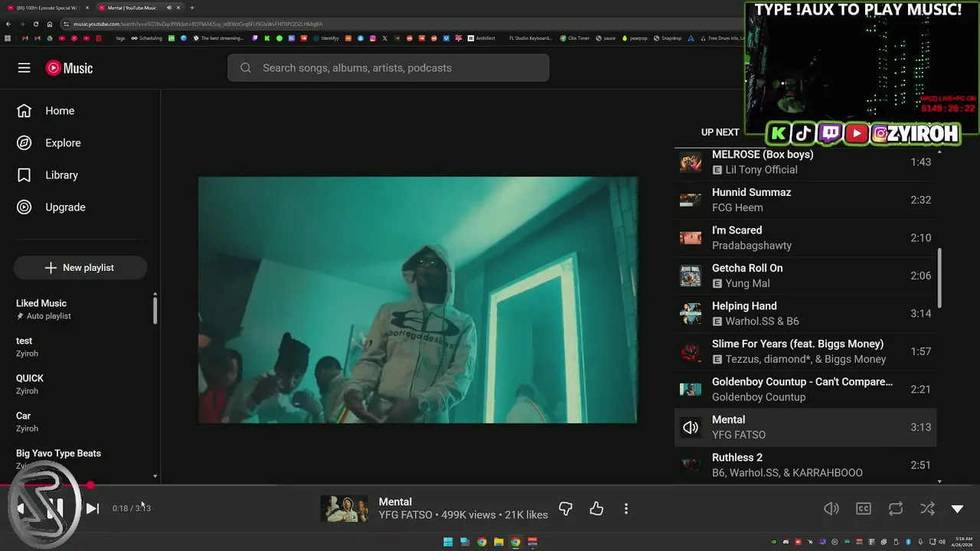
Task: Play MELROSE (Box boys) from queue
Action: [805, 162]
